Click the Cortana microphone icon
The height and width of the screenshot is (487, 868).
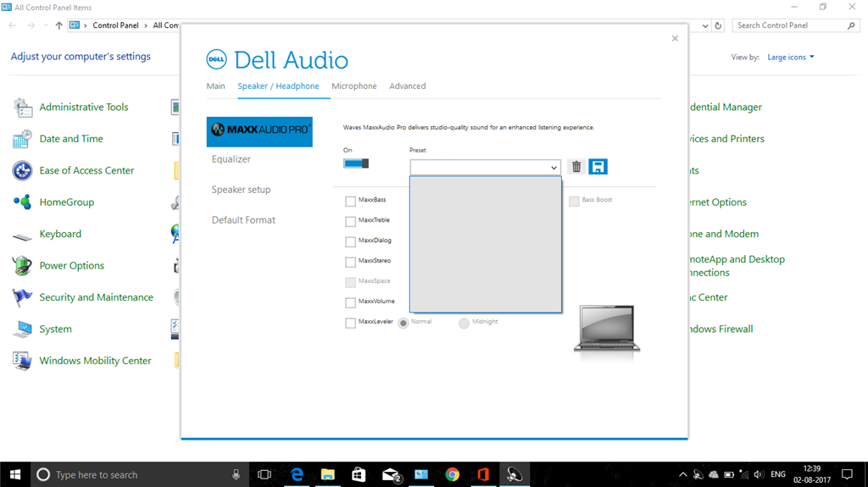236,474
